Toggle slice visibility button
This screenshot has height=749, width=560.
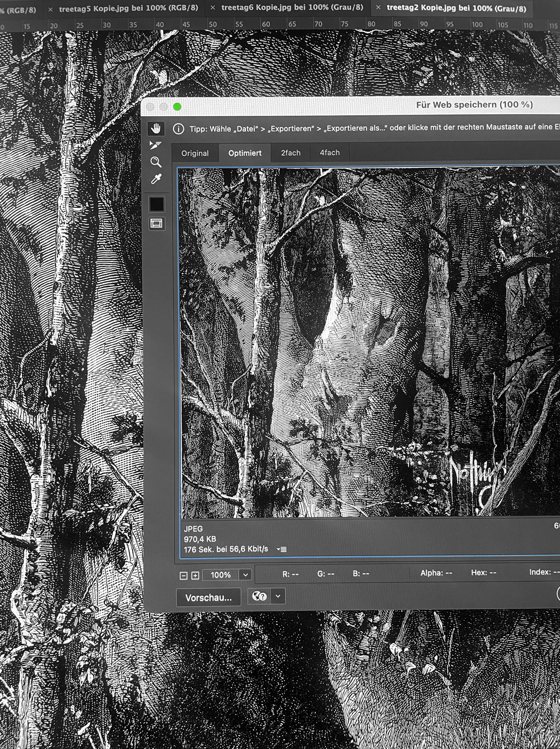tap(157, 224)
